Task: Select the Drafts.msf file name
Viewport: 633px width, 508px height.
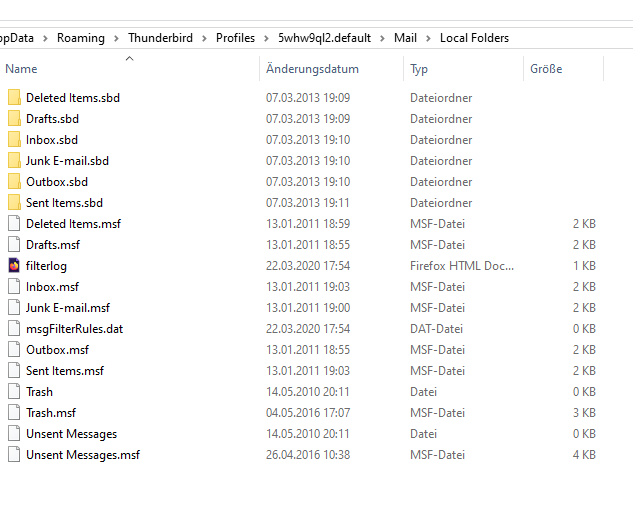Action: (53, 245)
